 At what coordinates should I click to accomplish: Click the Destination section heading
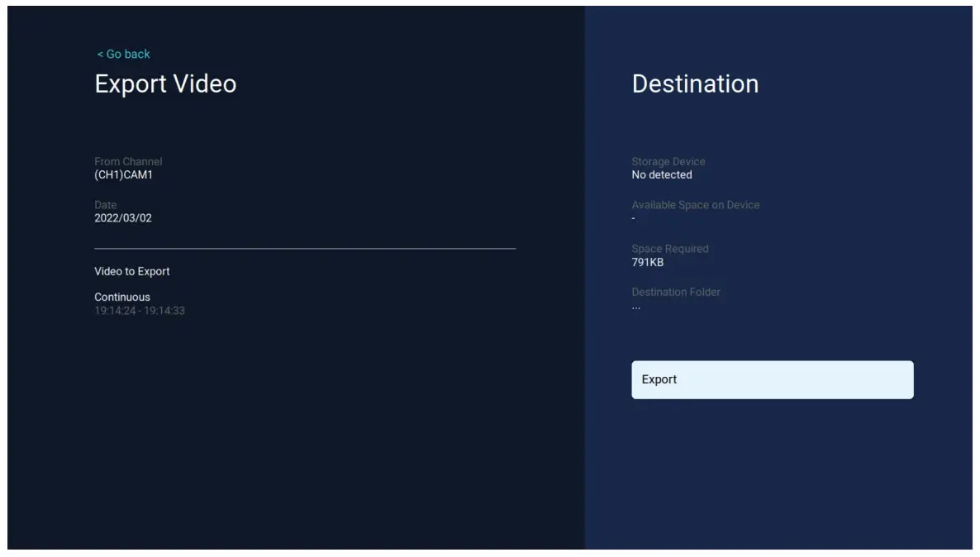click(x=695, y=83)
